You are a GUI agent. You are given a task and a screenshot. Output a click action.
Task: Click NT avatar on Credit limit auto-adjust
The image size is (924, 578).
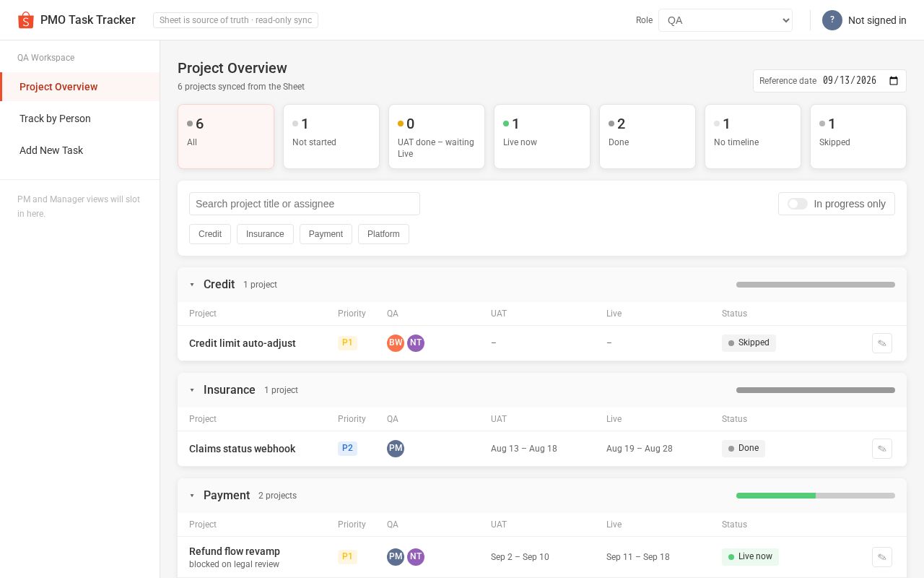pos(416,343)
